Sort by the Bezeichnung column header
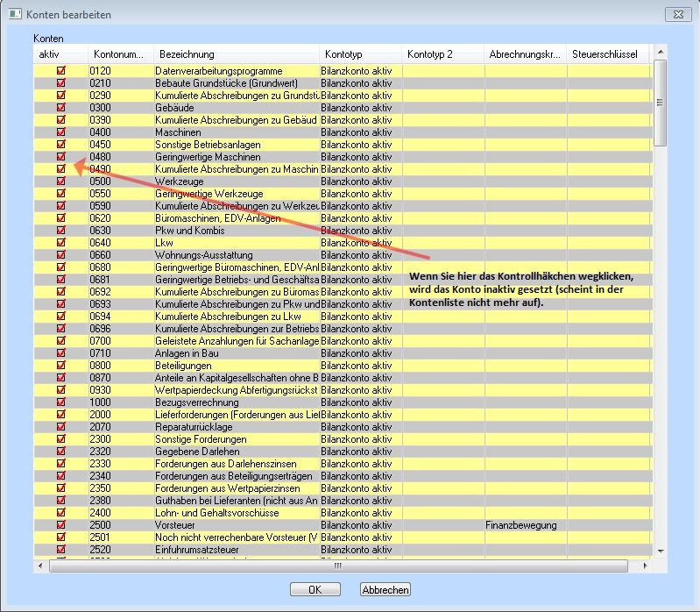The height and width of the screenshot is (612, 700). coord(235,54)
